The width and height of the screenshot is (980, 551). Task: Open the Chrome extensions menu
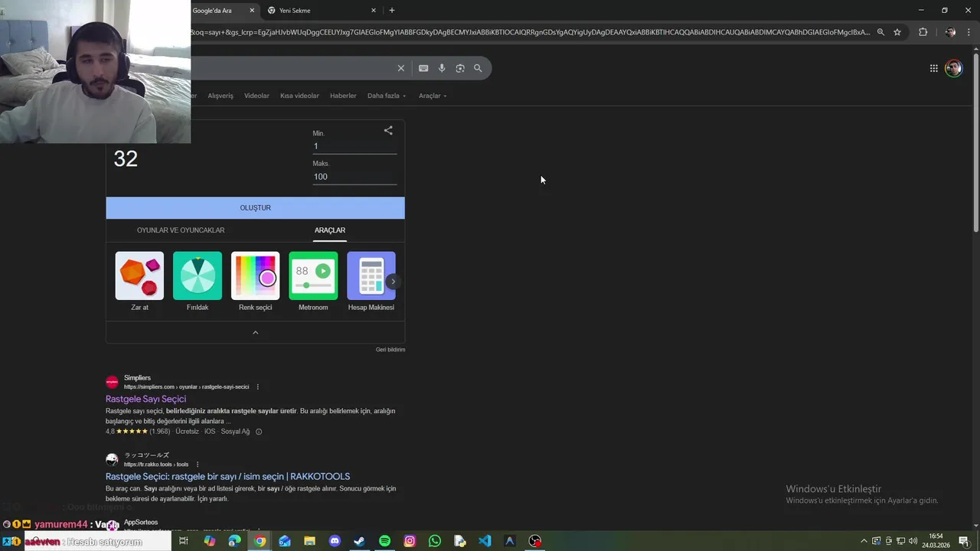pyautogui.click(x=923, y=32)
